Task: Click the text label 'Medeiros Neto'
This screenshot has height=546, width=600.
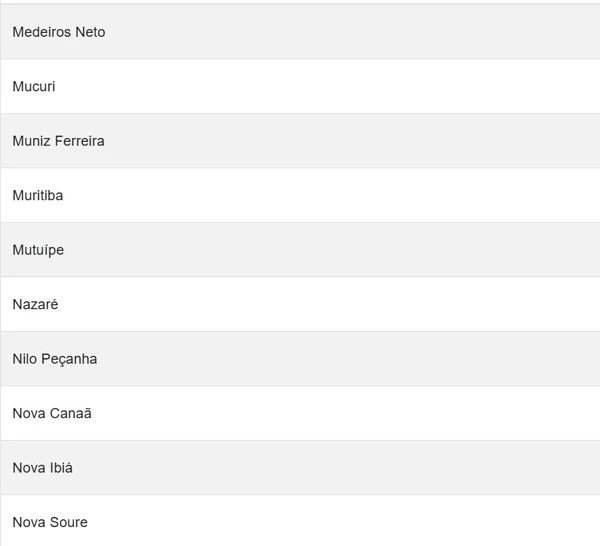Action: [x=58, y=32]
